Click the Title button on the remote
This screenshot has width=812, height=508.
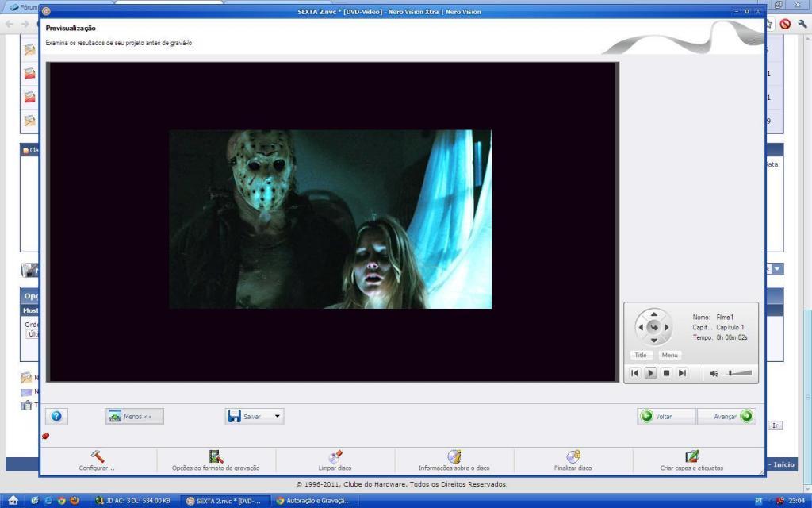click(x=641, y=355)
